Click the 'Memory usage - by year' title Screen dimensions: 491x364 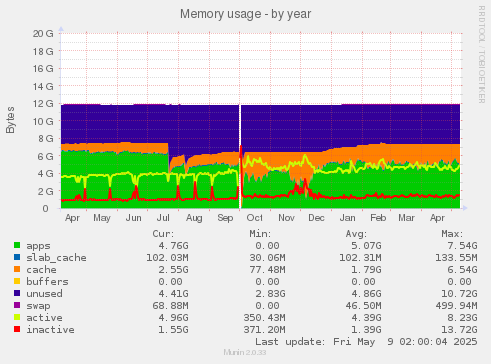(246, 14)
